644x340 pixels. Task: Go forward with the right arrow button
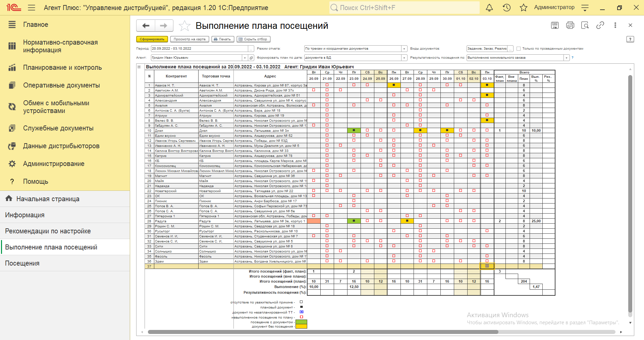(x=164, y=25)
